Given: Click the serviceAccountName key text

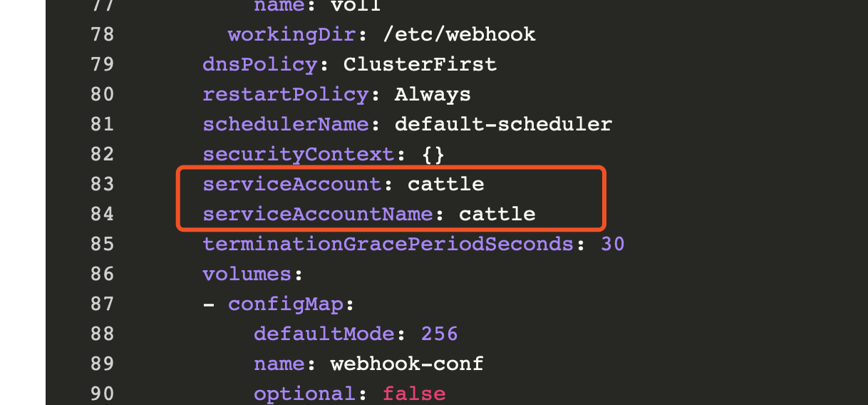Looking at the screenshot, I should 318,214.
